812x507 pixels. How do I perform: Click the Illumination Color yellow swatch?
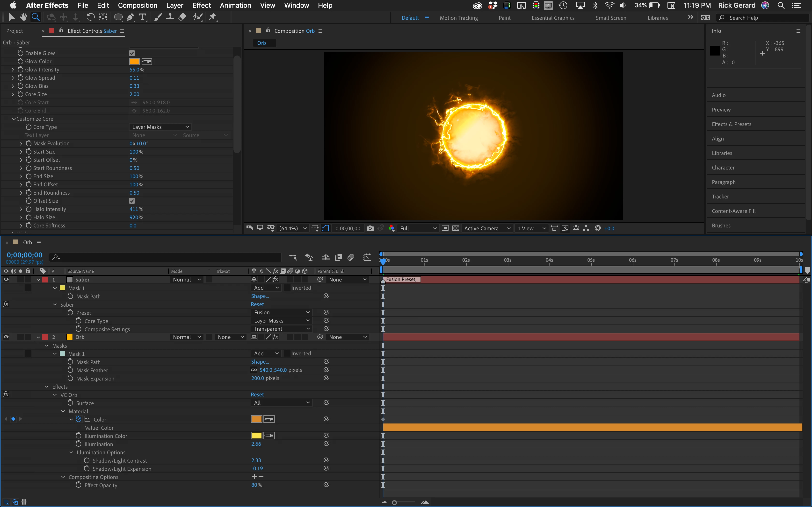click(x=256, y=436)
